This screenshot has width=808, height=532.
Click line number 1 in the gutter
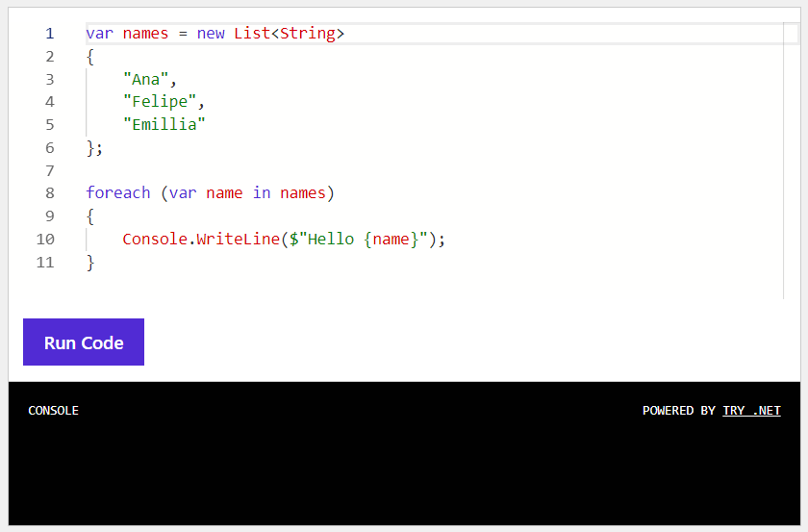tap(50, 34)
